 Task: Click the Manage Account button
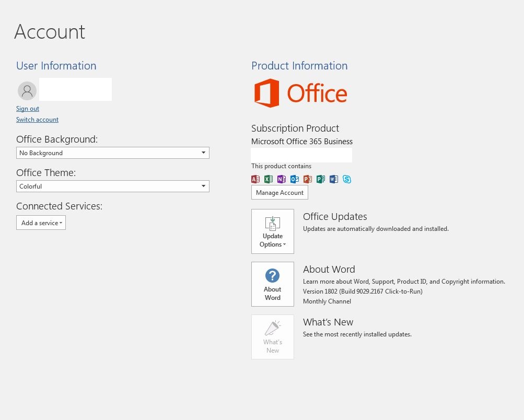click(280, 192)
